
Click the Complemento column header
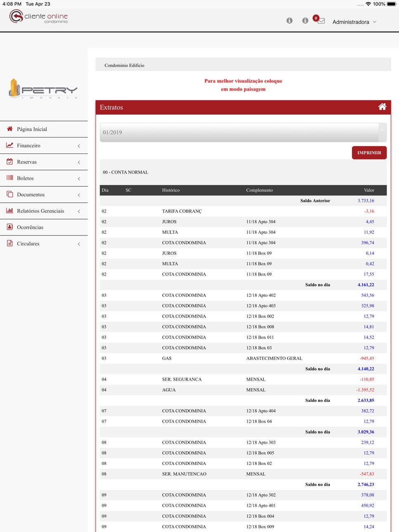point(260,190)
